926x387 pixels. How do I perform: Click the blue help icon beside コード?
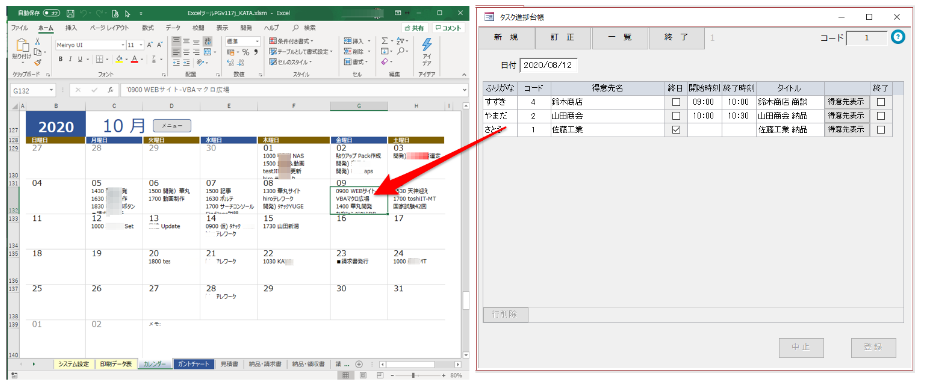point(898,38)
